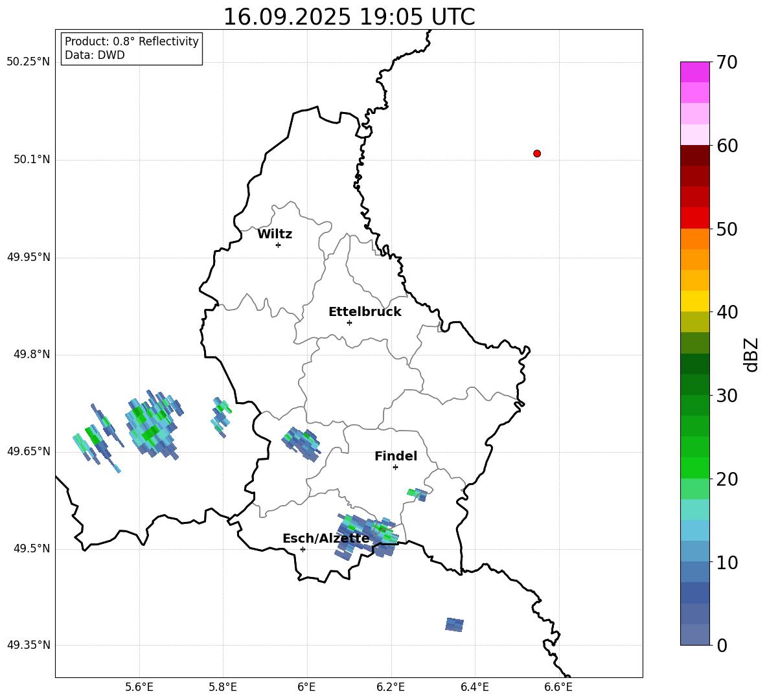The image size is (767, 700).
Task: Click the 49.95°N latitude tick label
Action: point(29,257)
